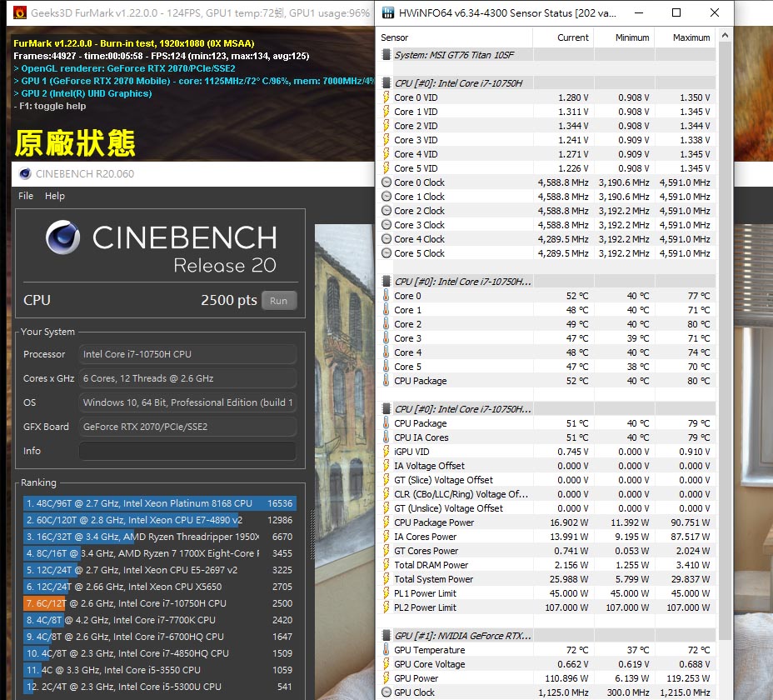
Task: Click the Core 3 VID voltage bolt icon
Action: tap(386, 140)
